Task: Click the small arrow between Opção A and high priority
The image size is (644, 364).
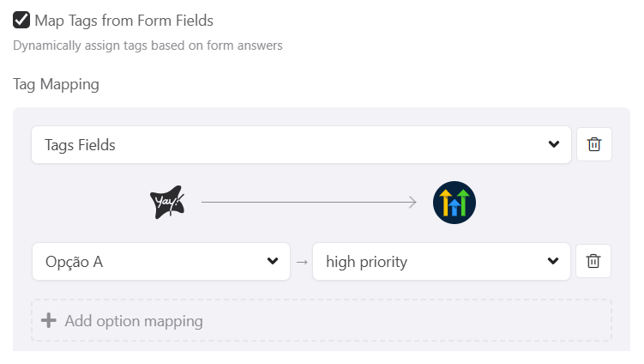Action: (x=301, y=262)
